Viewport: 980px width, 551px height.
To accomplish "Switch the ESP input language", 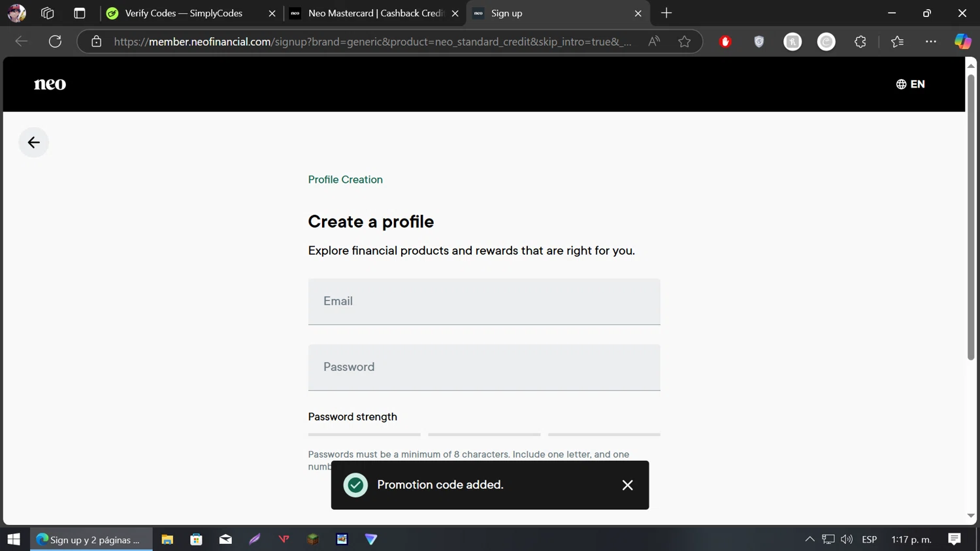I will (x=870, y=539).
